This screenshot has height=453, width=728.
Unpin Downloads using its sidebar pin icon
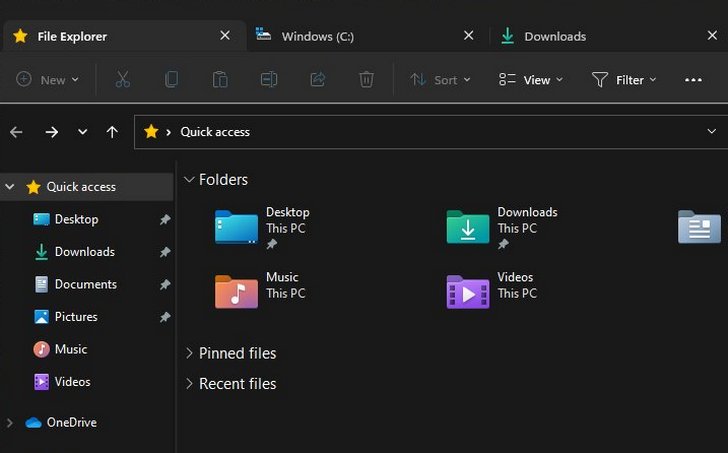(165, 252)
